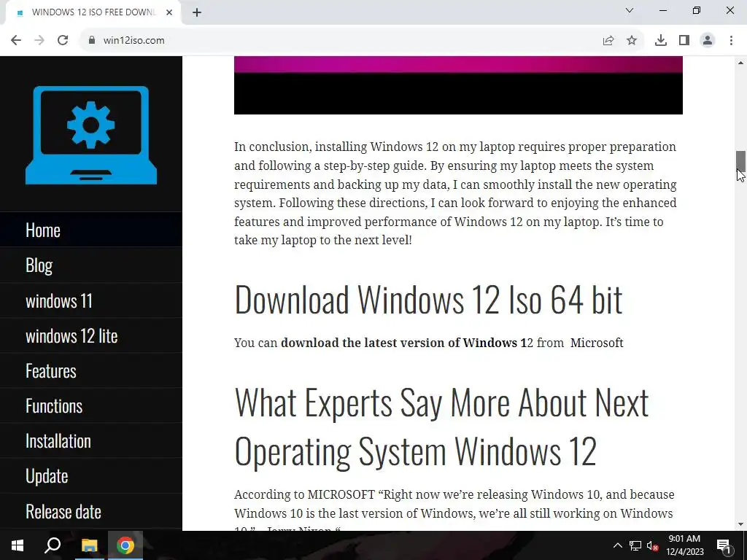This screenshot has height=560, width=747.
Task: Click Chrome icon in taskbar
Action: pos(125,545)
